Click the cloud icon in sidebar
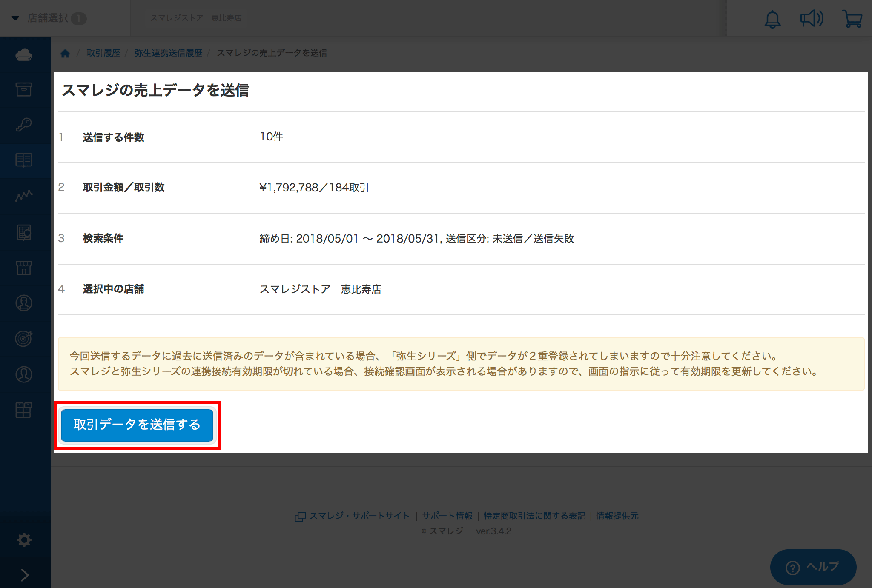Viewport: 872px width, 588px height. coord(24,54)
